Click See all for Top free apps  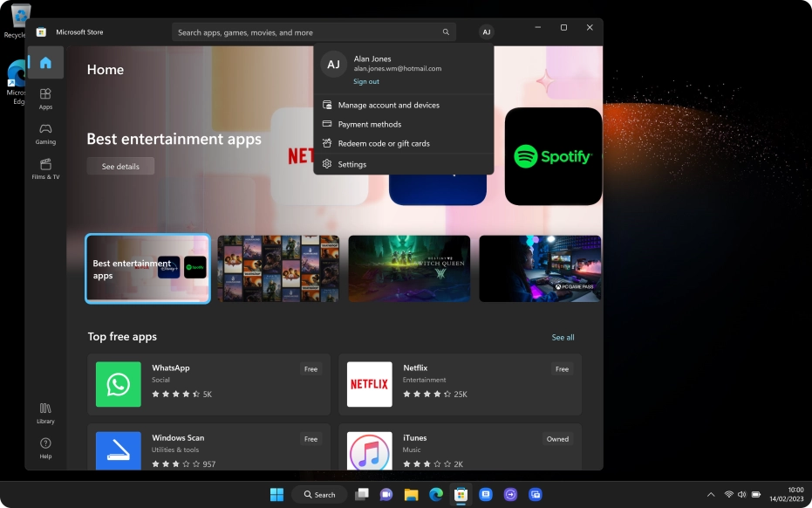click(563, 337)
